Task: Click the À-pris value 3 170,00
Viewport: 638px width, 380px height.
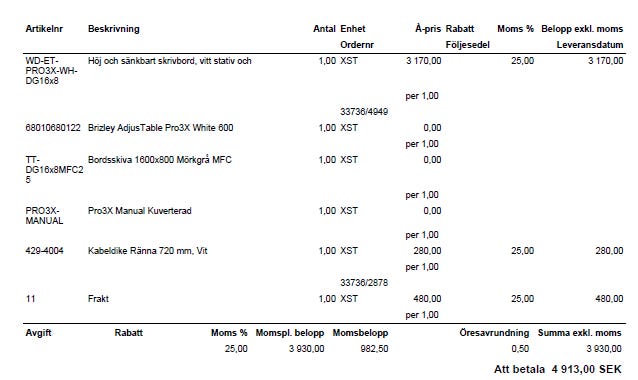Action: [424, 61]
